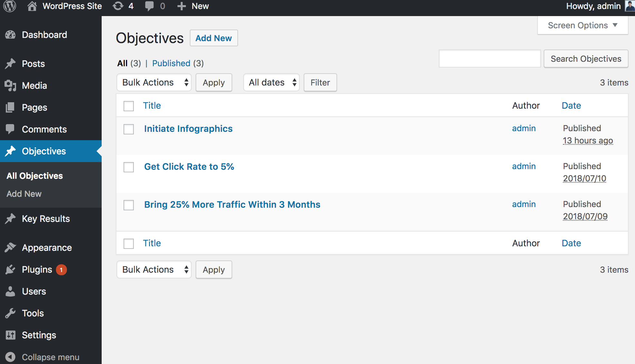The width and height of the screenshot is (635, 364).
Task: Check the Get Click Rate to 5% checkbox
Action: (129, 167)
